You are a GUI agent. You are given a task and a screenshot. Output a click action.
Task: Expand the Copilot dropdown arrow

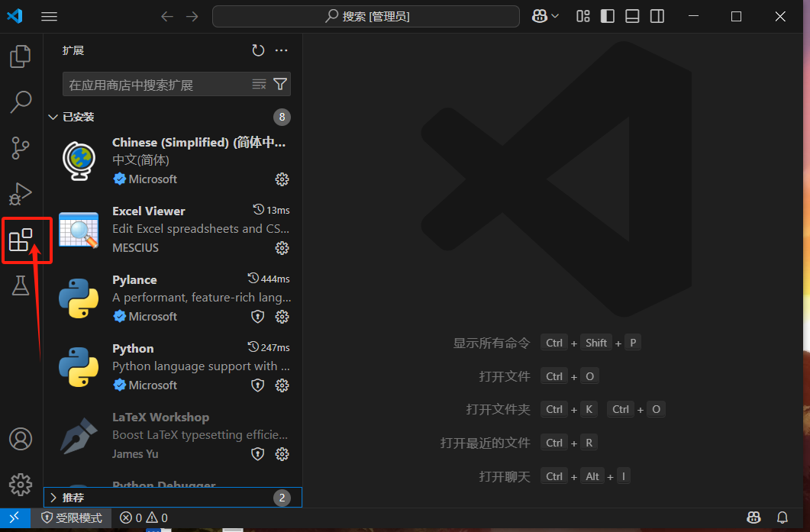point(555,17)
